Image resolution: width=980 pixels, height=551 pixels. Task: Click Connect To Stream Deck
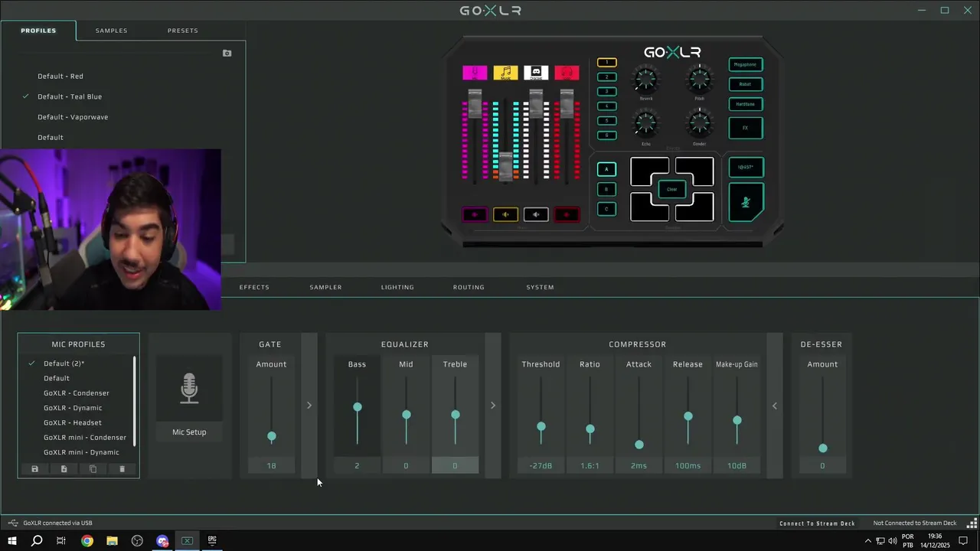pyautogui.click(x=817, y=523)
